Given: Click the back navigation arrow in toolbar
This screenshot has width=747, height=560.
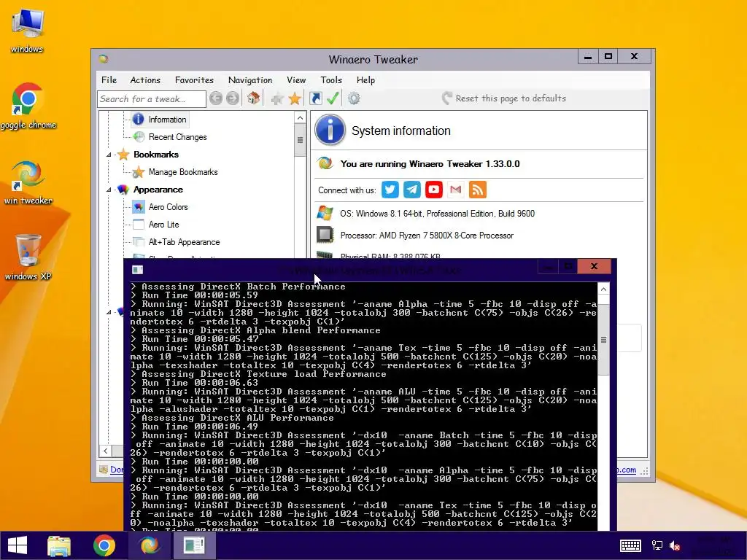Looking at the screenshot, I should point(216,98).
